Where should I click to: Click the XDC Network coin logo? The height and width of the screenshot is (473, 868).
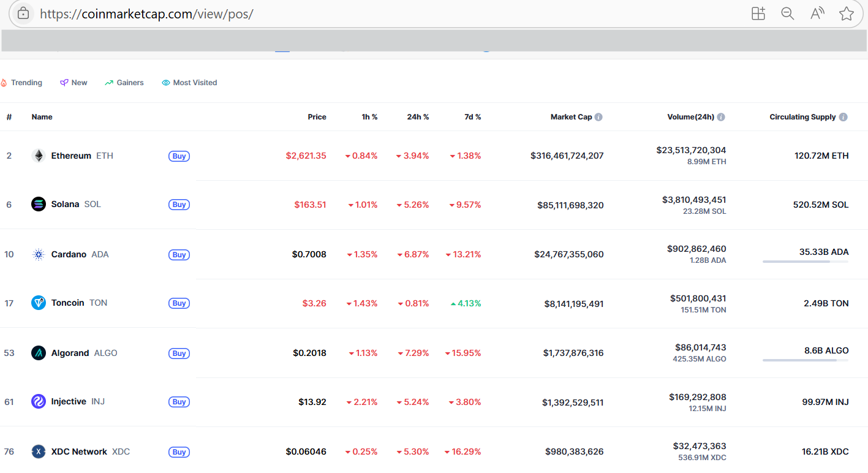point(39,452)
